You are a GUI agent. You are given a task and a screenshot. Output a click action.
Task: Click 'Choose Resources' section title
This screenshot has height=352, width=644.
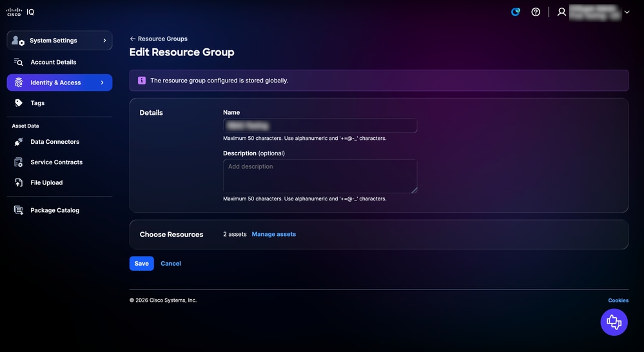(171, 235)
